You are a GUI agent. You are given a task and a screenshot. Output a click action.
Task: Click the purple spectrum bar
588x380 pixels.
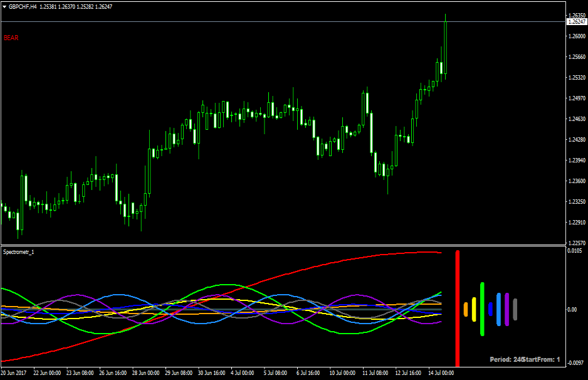pyautogui.click(x=507, y=309)
